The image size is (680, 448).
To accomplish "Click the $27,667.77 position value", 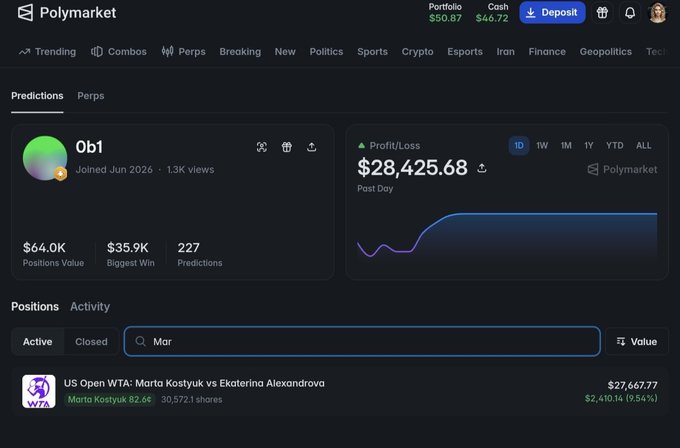I will (632, 385).
